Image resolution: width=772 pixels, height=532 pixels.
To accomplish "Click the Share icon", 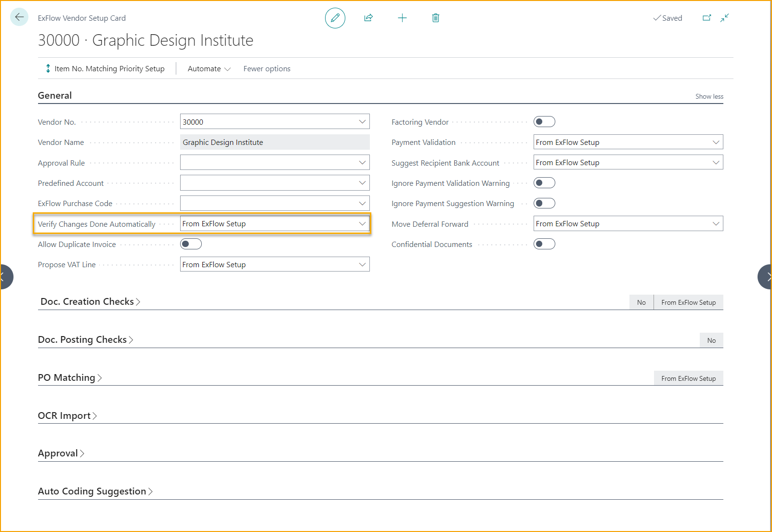I will click(x=368, y=18).
